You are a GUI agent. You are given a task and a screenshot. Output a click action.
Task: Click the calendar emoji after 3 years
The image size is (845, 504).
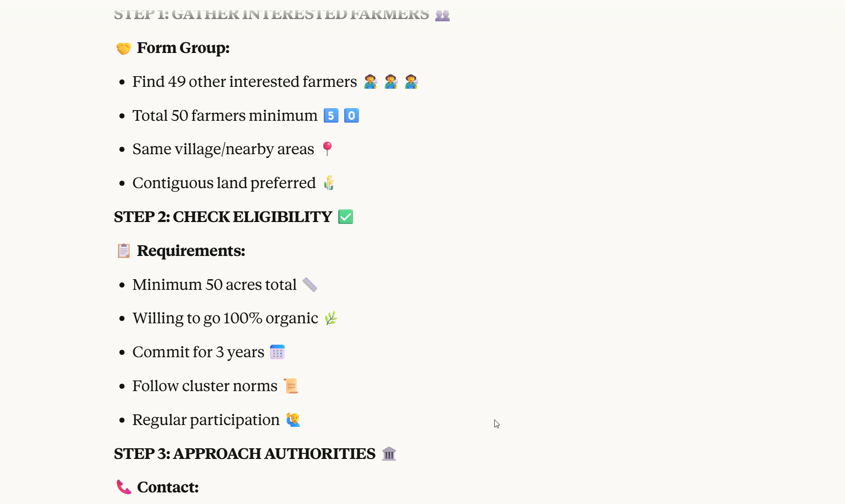click(277, 352)
